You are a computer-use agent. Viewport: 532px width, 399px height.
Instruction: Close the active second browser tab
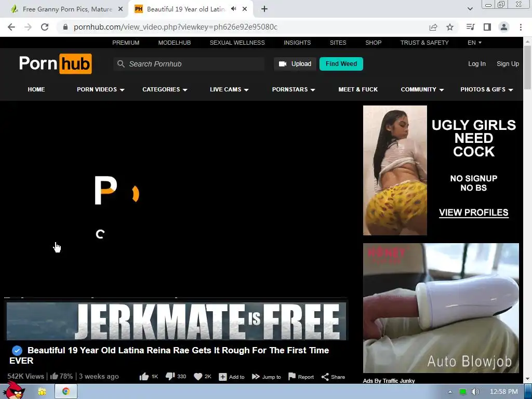click(245, 9)
